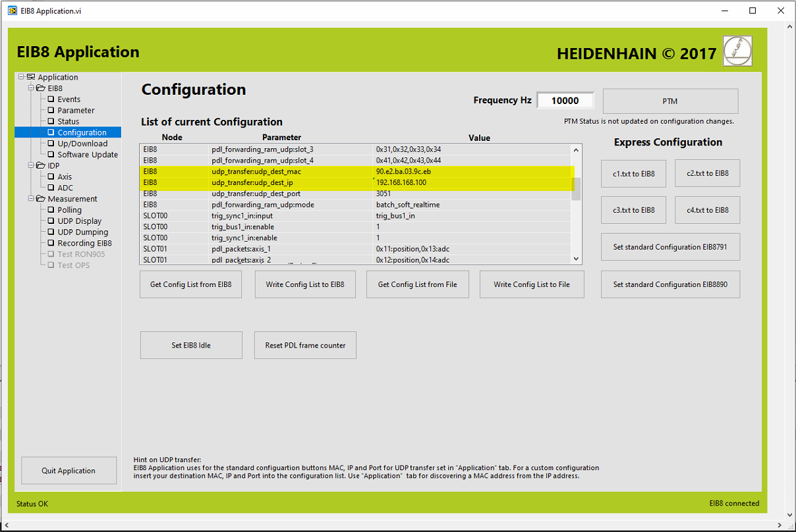Open the Polling tree item
Image resolution: width=796 pixels, height=532 pixels.
[x=69, y=210]
